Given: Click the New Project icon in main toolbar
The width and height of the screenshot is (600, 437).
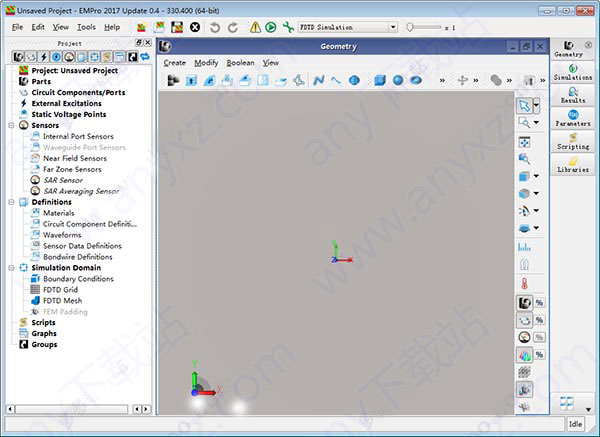Looking at the screenshot, I should [142, 27].
